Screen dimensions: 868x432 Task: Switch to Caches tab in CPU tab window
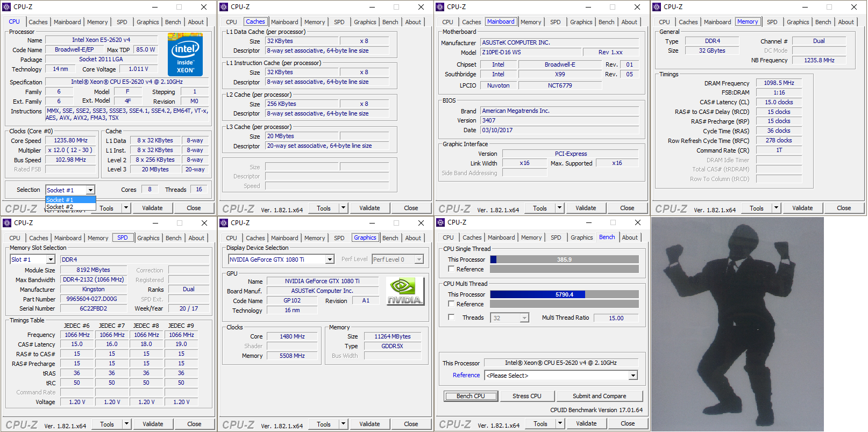tap(38, 22)
